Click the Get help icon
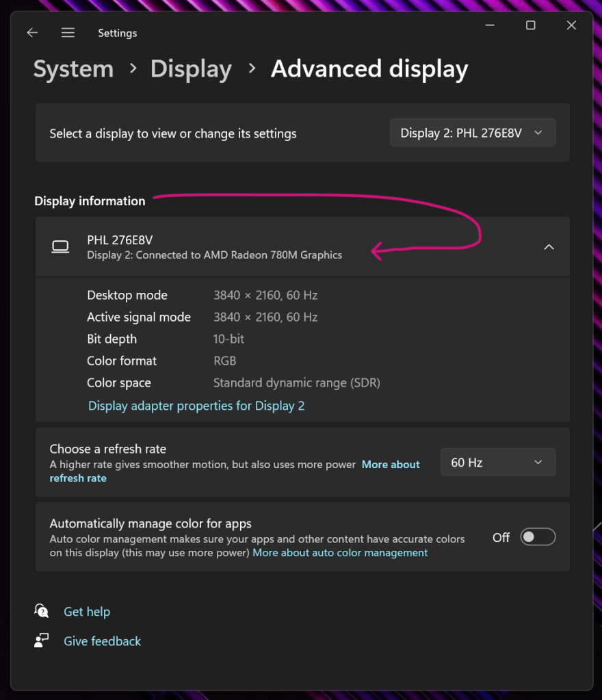Viewport: 602px width, 700px height. 42,611
